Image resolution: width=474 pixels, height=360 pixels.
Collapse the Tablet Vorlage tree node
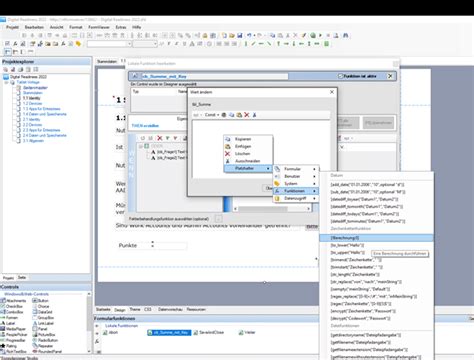(x=6, y=82)
